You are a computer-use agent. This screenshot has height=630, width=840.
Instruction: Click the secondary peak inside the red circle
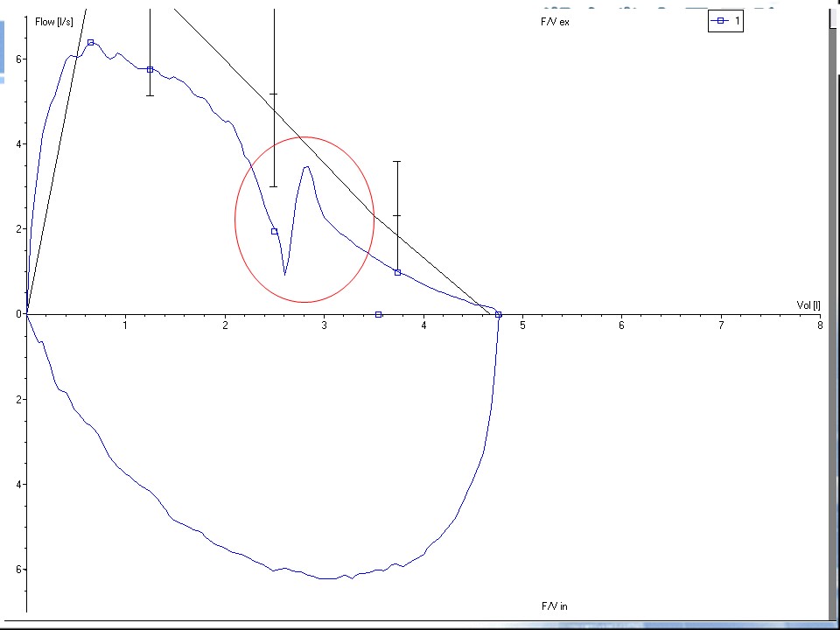[305, 166]
